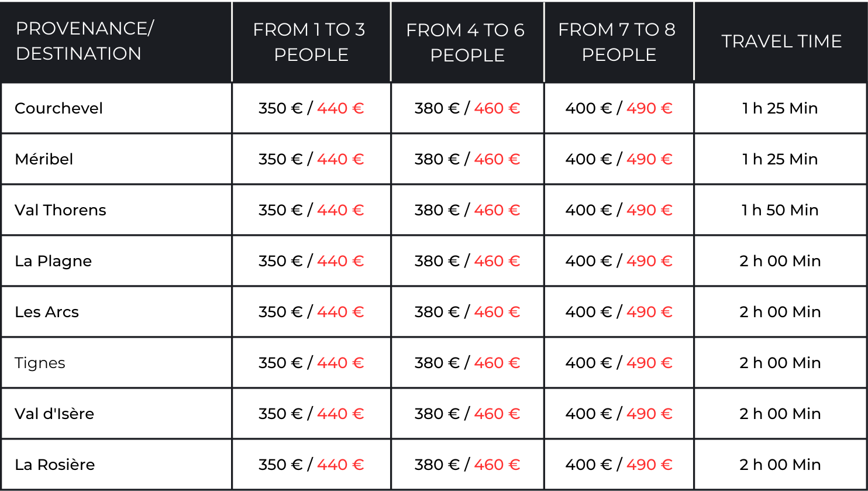Click the Provenance/Destination column header

coord(85,41)
